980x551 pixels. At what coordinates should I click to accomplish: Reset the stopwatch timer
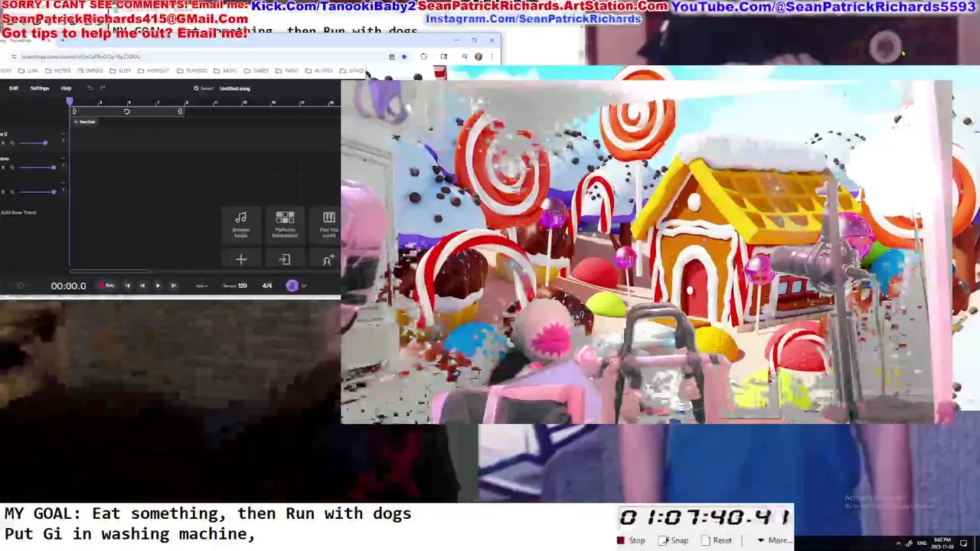click(717, 540)
